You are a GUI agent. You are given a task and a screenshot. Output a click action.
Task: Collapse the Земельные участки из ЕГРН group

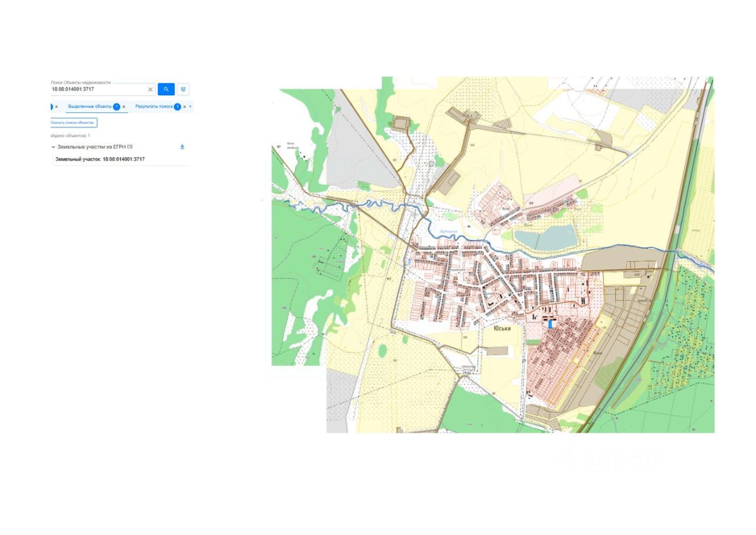[53, 147]
